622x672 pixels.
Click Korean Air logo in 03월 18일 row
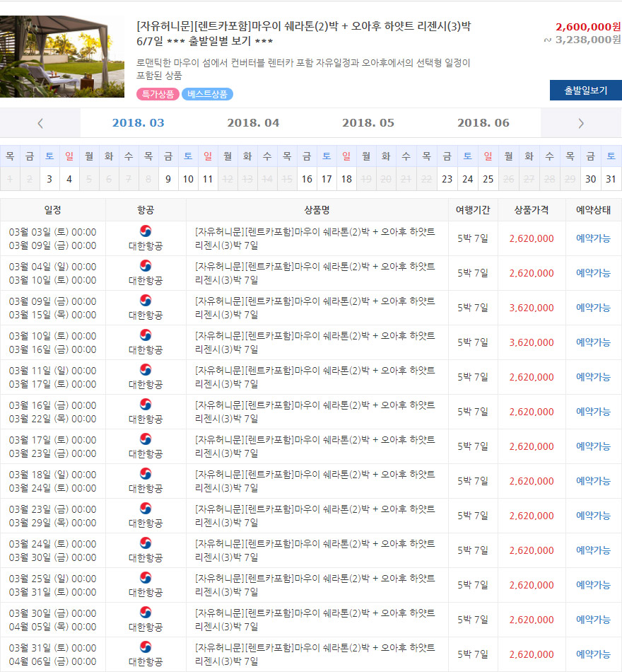pos(146,474)
